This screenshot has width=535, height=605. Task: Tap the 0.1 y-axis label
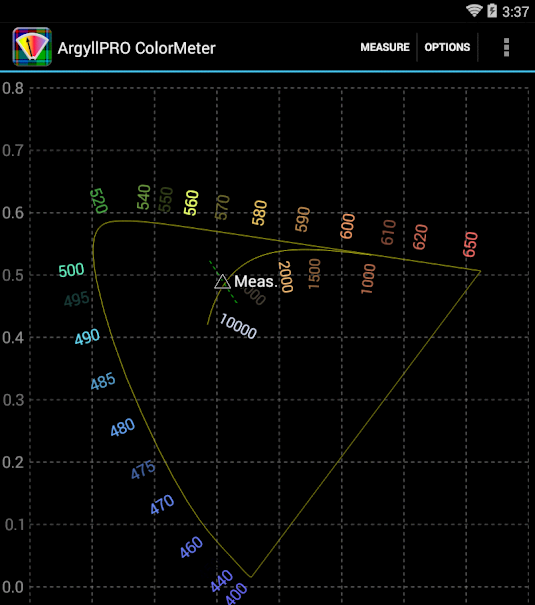click(14, 525)
